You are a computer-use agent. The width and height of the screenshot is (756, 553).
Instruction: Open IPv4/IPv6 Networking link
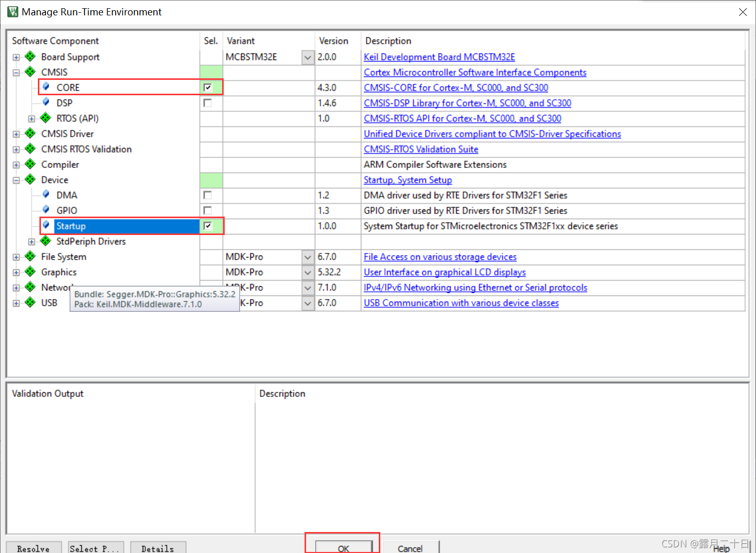[x=476, y=287]
